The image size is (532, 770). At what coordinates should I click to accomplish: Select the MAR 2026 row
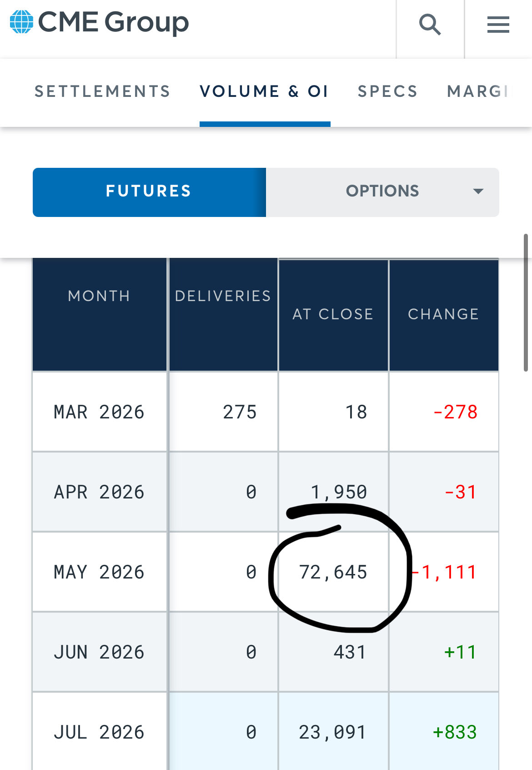[99, 412]
